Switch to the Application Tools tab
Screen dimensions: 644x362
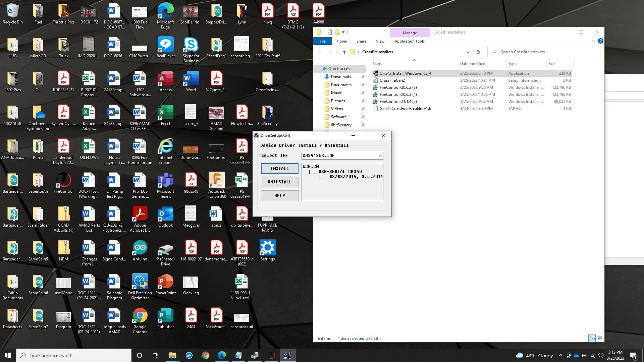click(x=409, y=41)
